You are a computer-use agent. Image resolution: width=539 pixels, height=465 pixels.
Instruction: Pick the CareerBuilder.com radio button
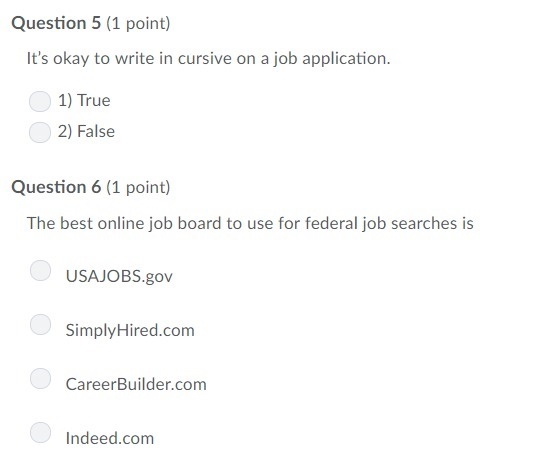click(x=41, y=378)
